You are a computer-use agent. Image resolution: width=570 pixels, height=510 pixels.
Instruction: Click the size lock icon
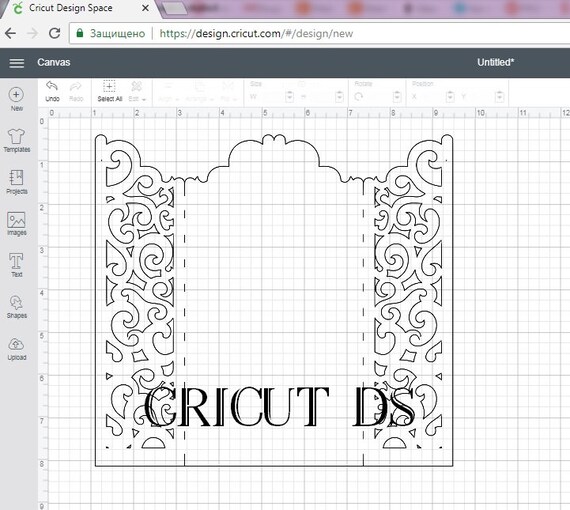tap(301, 84)
